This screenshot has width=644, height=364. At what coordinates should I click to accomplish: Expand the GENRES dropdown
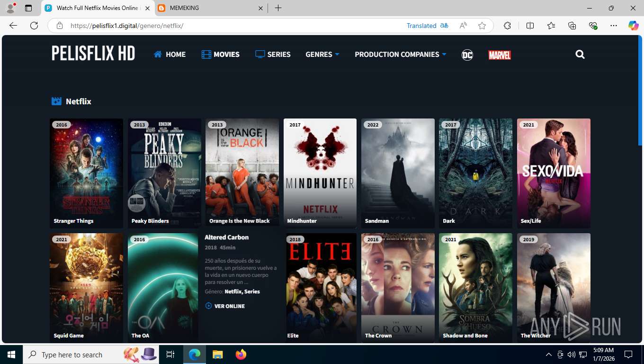[322, 55]
